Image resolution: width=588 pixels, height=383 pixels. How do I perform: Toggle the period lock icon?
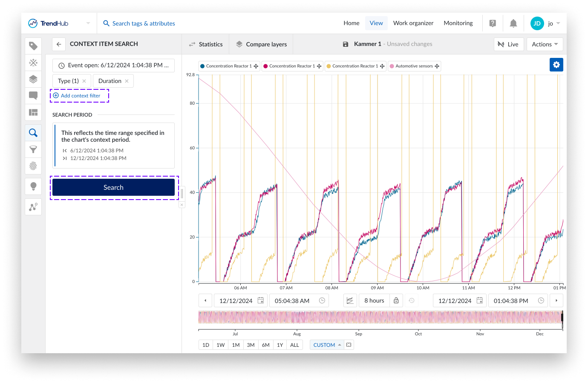(396, 300)
